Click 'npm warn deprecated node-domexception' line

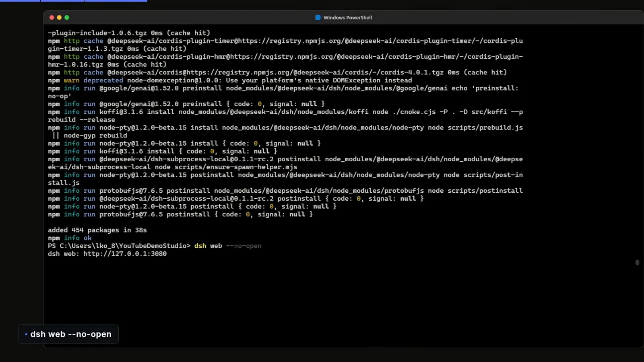230,80
